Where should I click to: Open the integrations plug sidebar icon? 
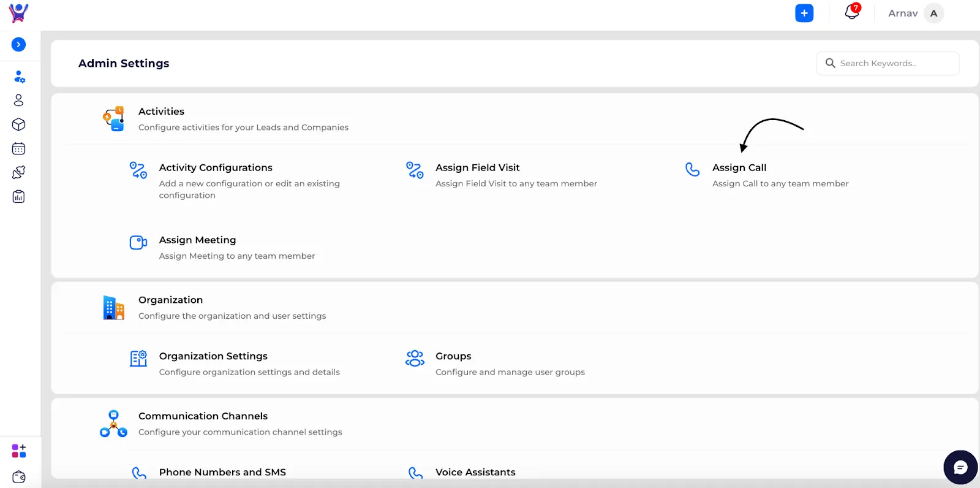point(18,172)
